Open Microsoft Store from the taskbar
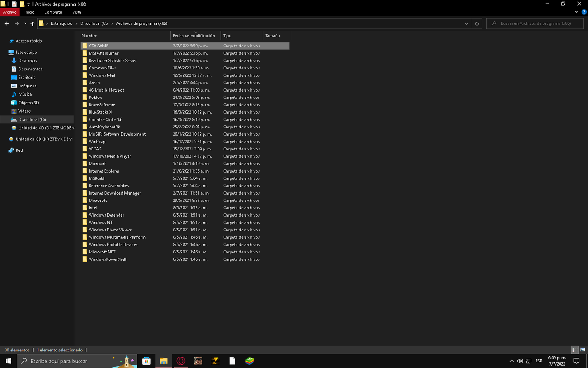Image resolution: width=588 pixels, height=368 pixels. click(x=147, y=361)
